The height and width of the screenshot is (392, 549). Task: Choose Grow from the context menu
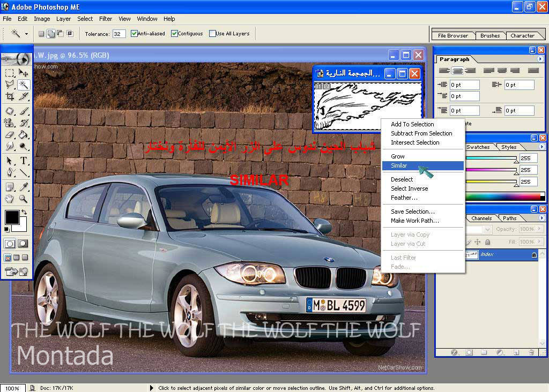click(423, 156)
